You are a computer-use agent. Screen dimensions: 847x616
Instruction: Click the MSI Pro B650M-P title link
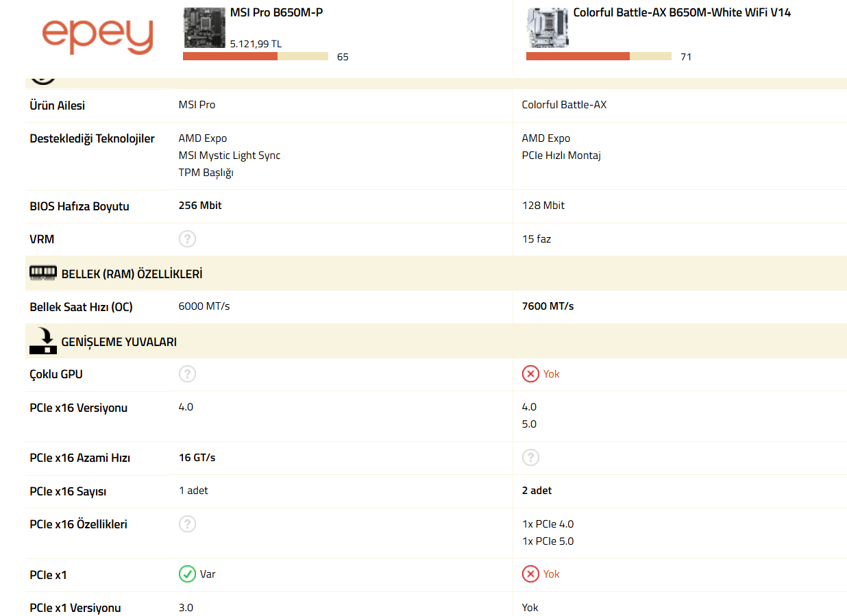point(276,12)
